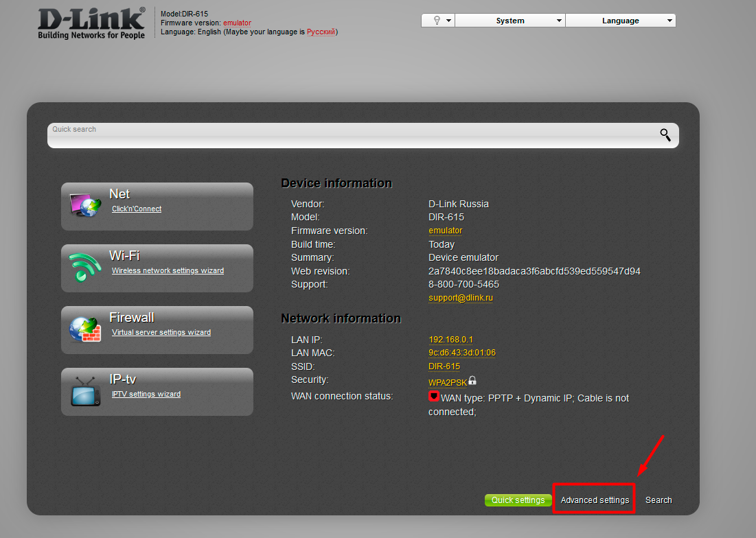The image size is (756, 538).
Task: Open the Click'n'Connect wizard
Action: [x=136, y=209]
